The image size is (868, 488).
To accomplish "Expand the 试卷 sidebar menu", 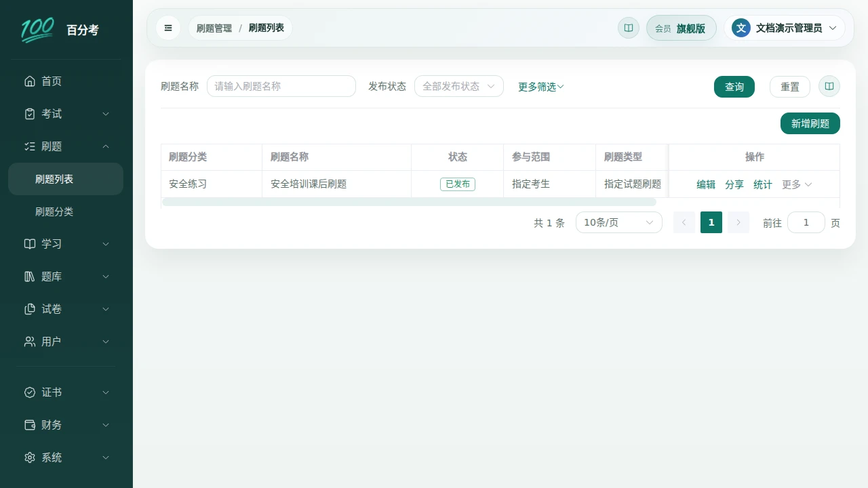I will (66, 309).
